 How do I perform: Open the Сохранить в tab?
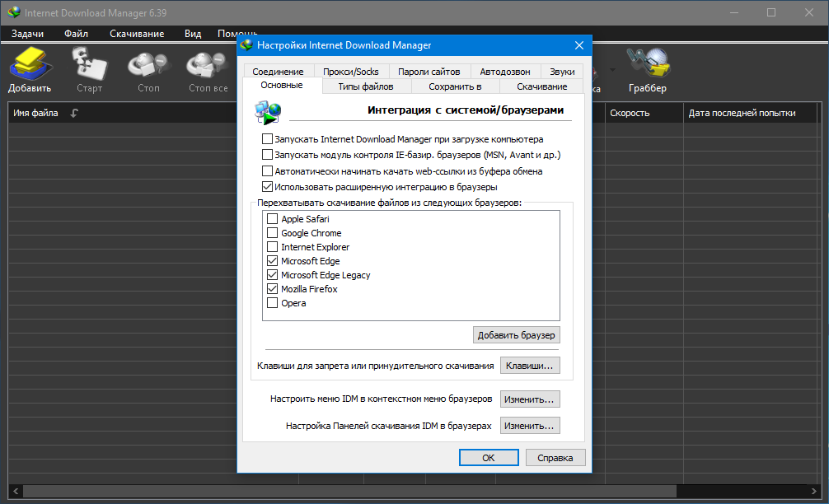(x=455, y=86)
